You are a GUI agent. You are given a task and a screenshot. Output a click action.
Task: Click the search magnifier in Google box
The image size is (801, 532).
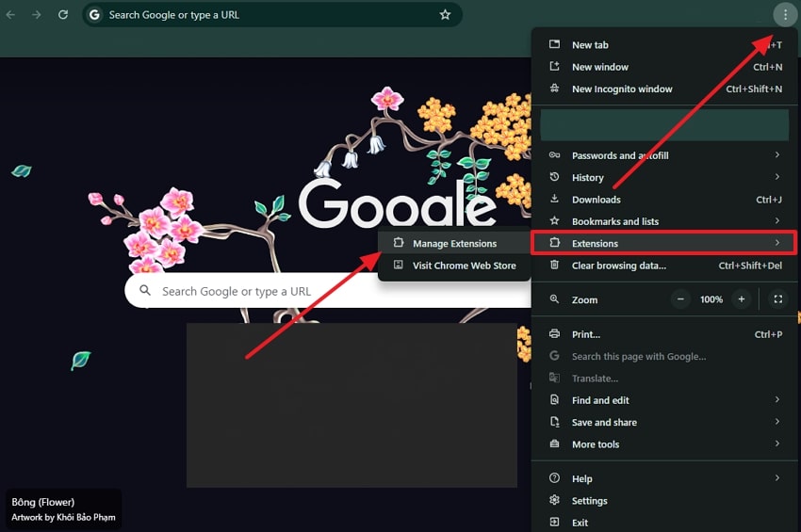coord(145,291)
